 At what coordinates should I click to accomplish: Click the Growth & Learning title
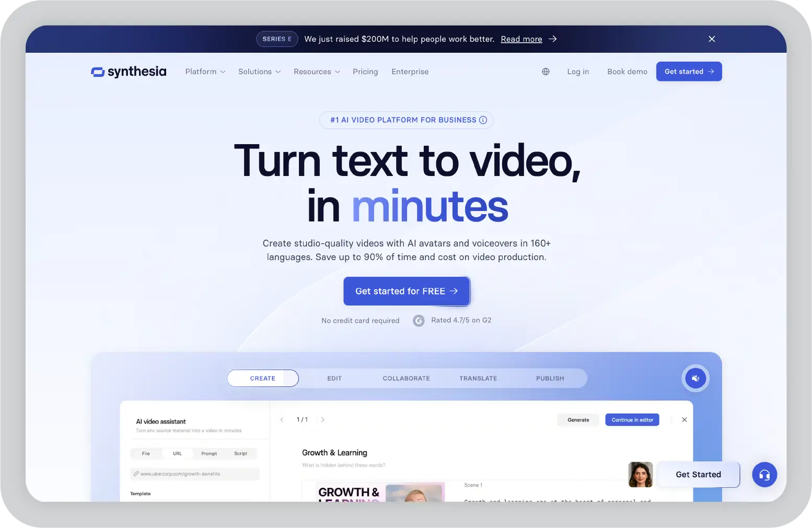334,453
